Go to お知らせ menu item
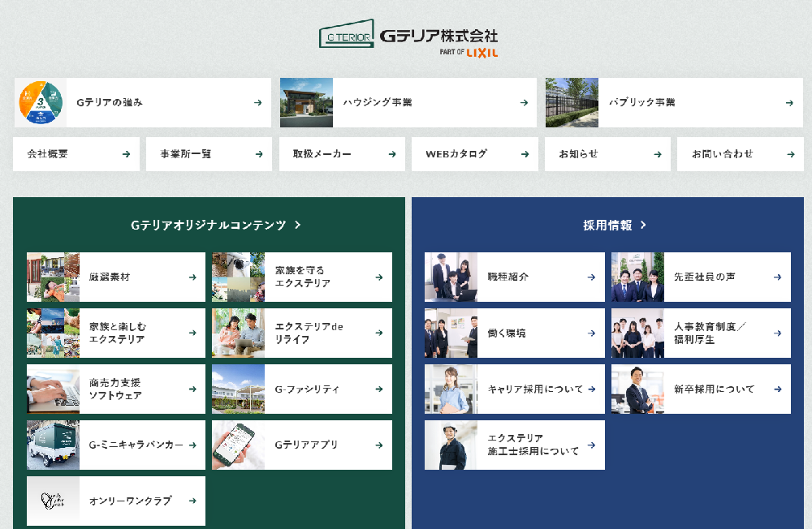Image resolution: width=812 pixels, height=529 pixels. (x=607, y=154)
